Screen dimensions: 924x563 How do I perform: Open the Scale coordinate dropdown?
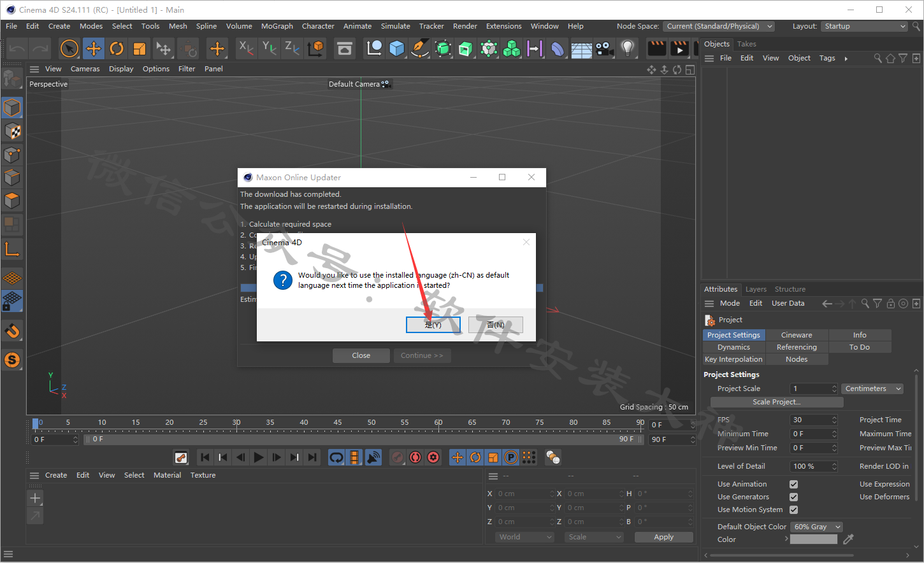594,537
